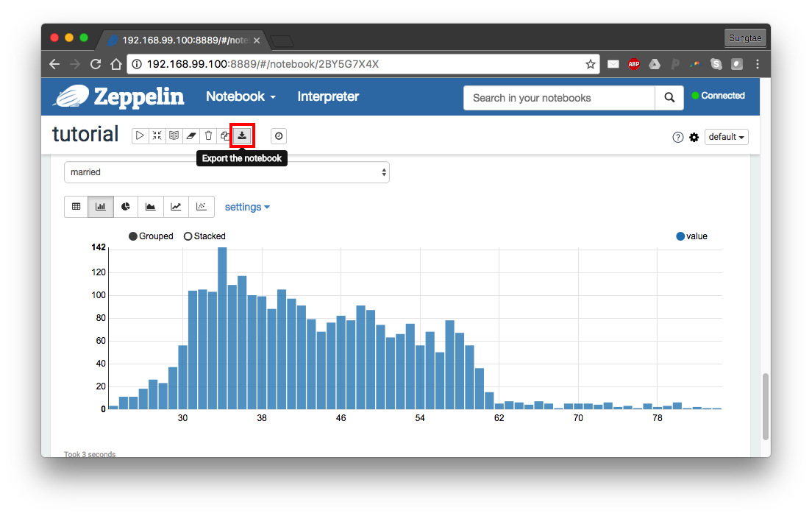
Task: Open the default view mode dropdown
Action: click(x=726, y=137)
